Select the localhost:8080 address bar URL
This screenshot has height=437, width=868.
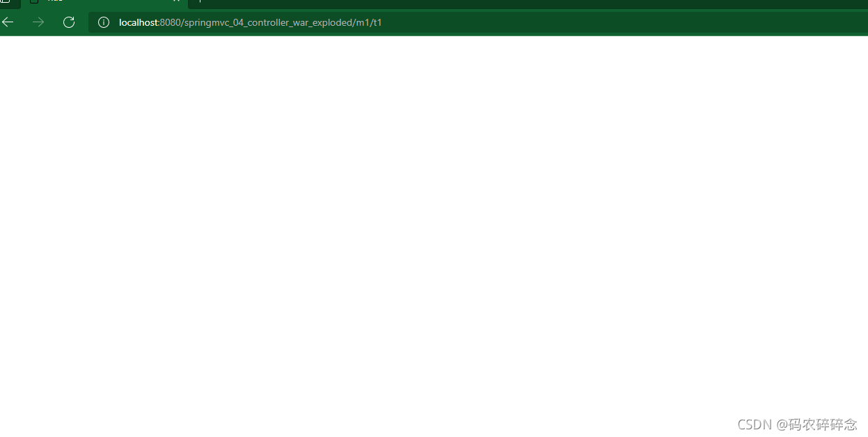click(x=251, y=22)
